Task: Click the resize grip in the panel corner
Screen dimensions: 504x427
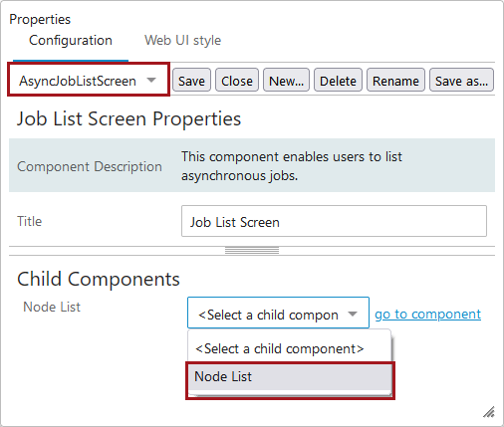Action: click(x=489, y=412)
